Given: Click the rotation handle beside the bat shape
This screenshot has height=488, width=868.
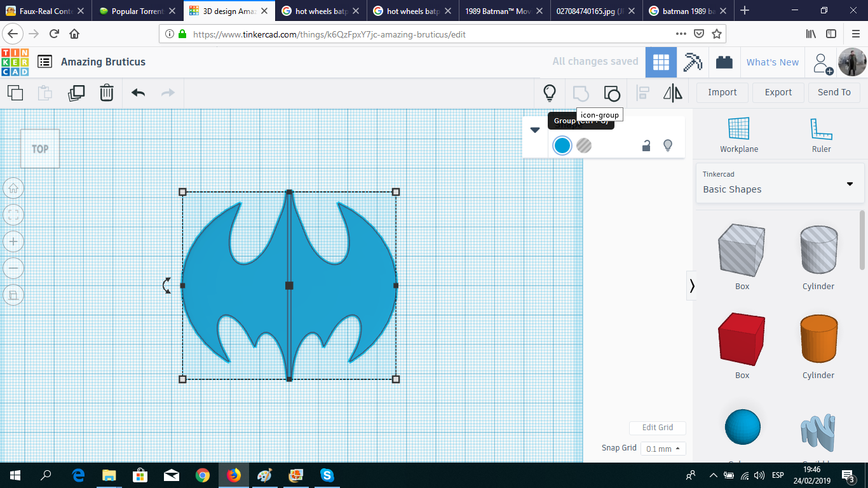Looking at the screenshot, I should tap(166, 285).
